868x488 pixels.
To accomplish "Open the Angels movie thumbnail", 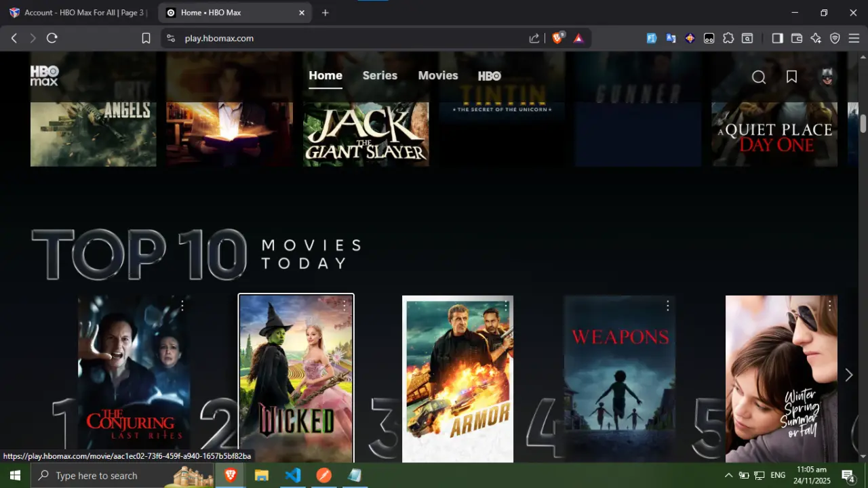I will (x=94, y=134).
